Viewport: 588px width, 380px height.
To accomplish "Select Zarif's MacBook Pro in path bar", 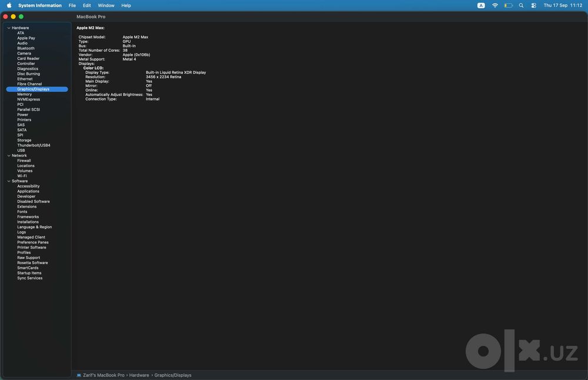I will tap(103, 375).
